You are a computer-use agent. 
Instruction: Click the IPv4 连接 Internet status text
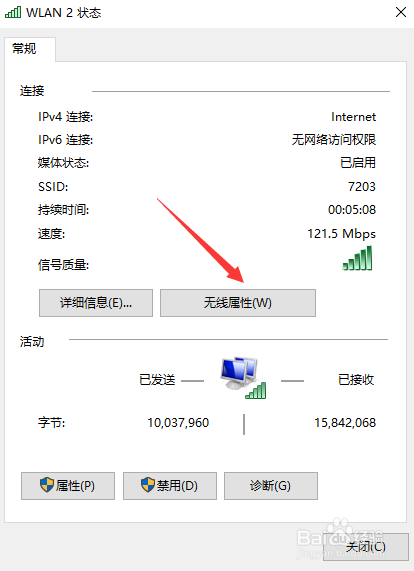pyautogui.click(x=353, y=117)
